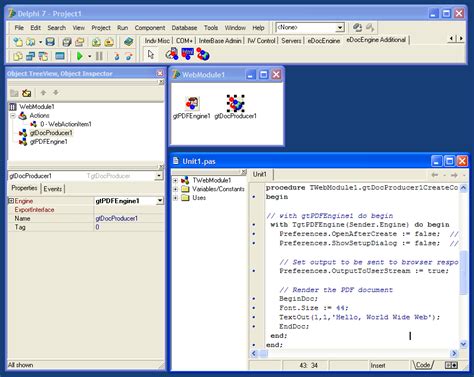The image size is (474, 377).
Task: Open the Run menu
Action: (x=122, y=28)
